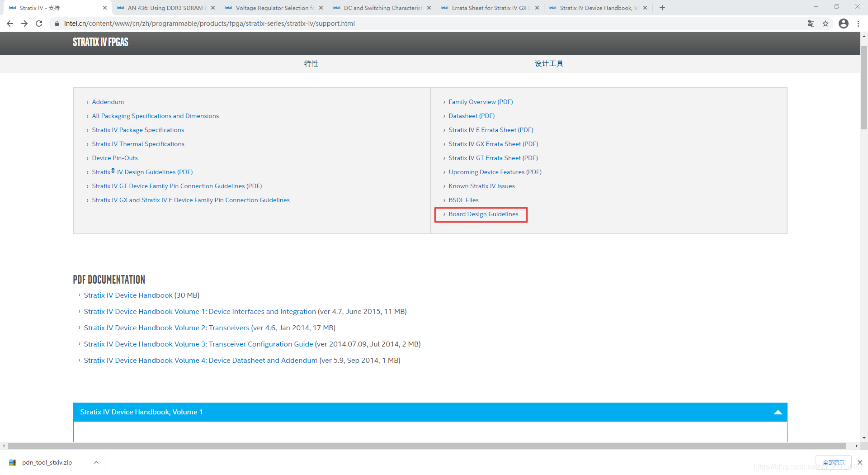The width and height of the screenshot is (868, 475).
Task: Open Stratix IV Design Guidelines (PDF)
Action: 142,172
